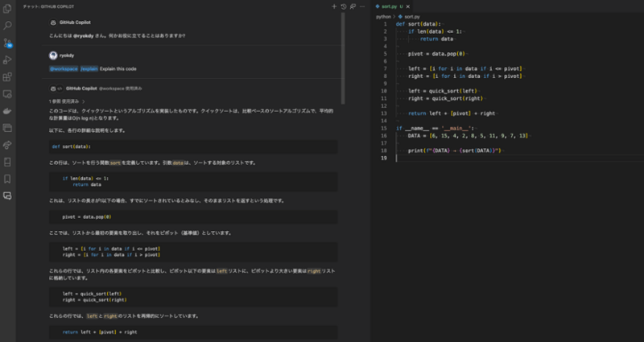Viewport: 644px width, 342px height.
Task: Select the Copilot Chat icon in activity bar
Action: [x=8, y=196]
